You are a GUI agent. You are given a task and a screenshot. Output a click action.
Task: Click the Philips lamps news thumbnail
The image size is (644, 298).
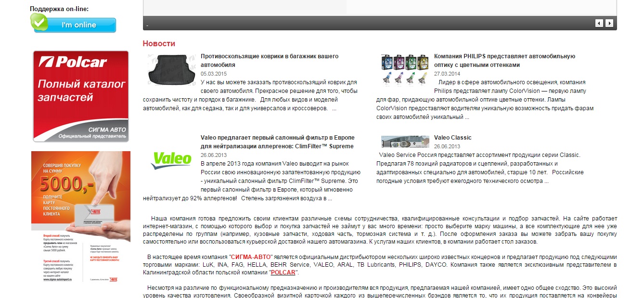pyautogui.click(x=404, y=70)
